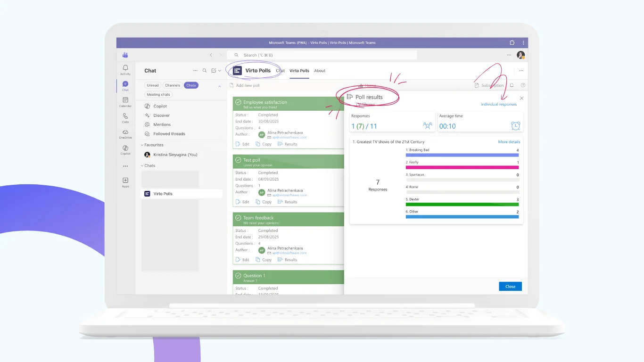644x362 pixels.
Task: Edit the Employee satisfaction poll
Action: (243, 144)
